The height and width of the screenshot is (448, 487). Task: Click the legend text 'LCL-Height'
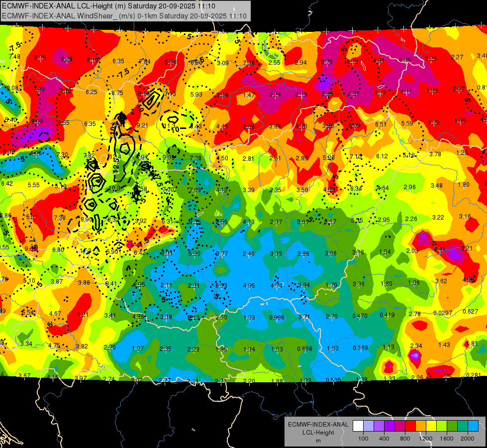click(318, 433)
